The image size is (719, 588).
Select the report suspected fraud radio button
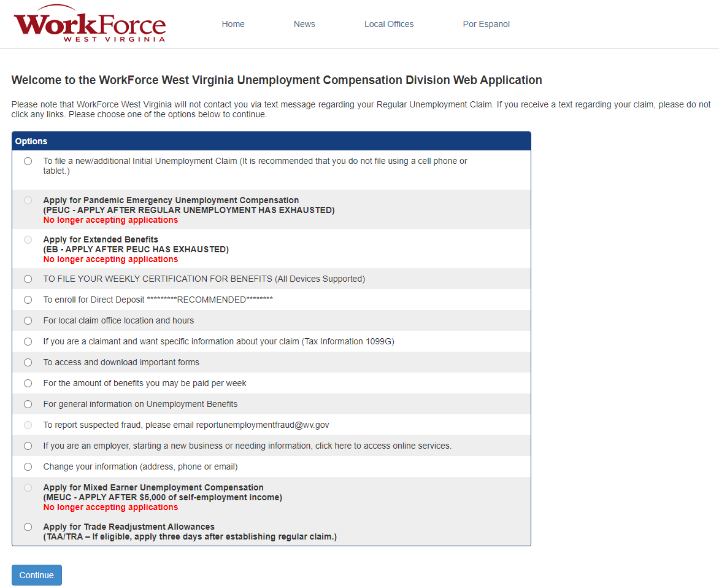28,425
